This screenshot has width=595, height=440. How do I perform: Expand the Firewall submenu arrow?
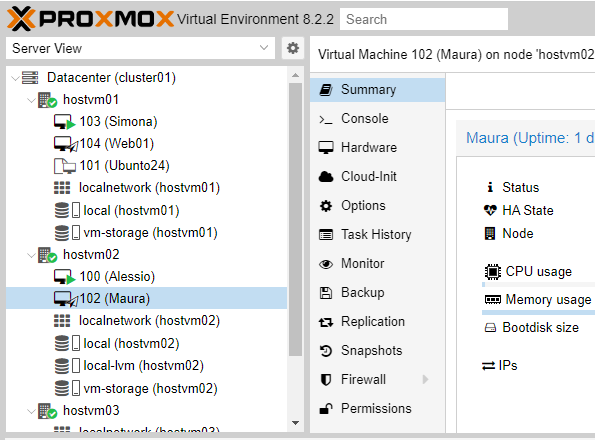(425, 379)
